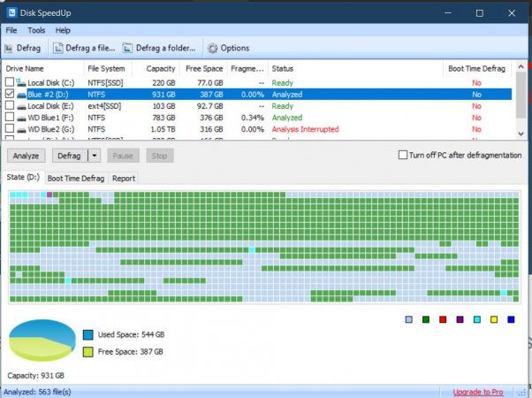Click the blue Used Space legend square
Image resolution: width=532 pixels, height=398 pixels.
87,335
